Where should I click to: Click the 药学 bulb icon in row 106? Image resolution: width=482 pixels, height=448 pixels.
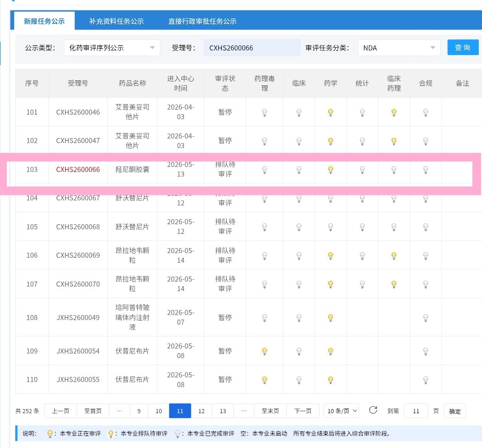coord(331,256)
